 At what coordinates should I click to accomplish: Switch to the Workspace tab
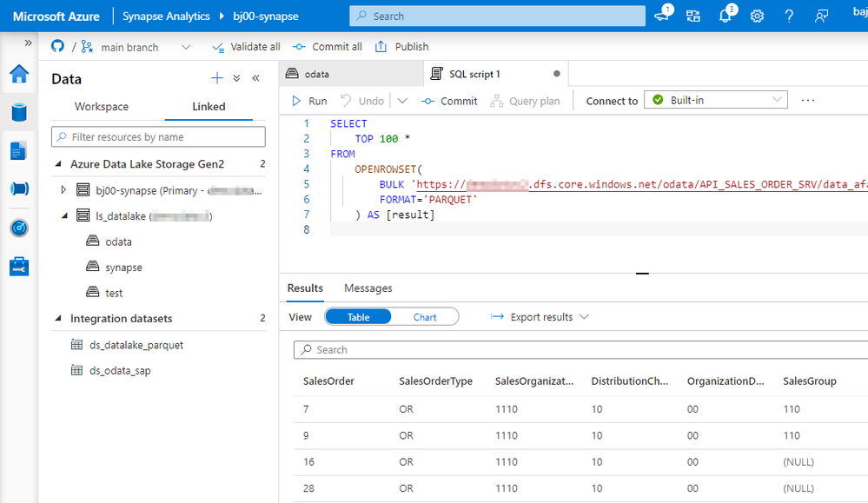pos(102,106)
